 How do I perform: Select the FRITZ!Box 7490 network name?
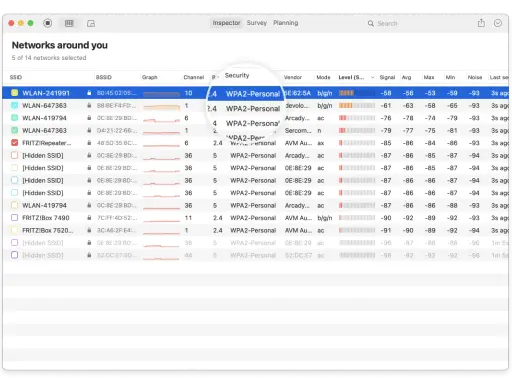click(46, 218)
